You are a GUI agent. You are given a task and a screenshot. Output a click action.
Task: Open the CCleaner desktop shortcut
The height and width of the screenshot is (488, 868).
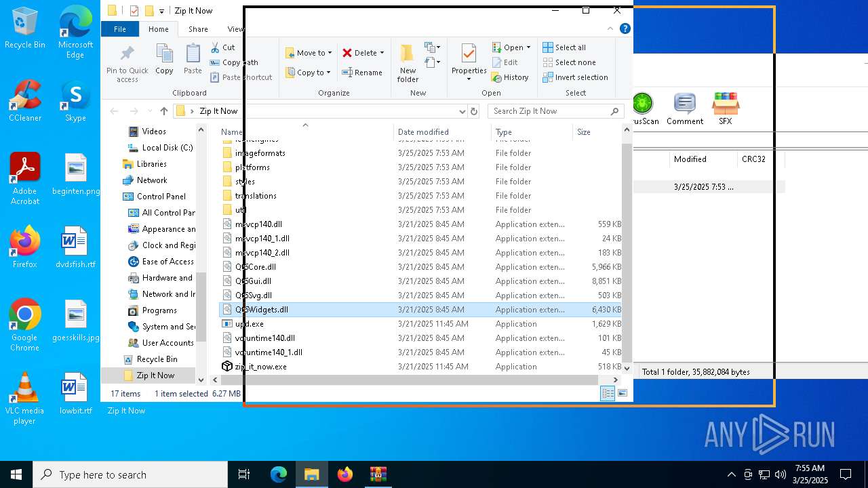pos(25,101)
